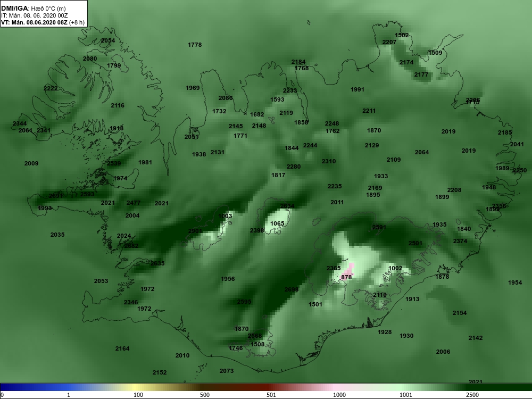The image size is (532, 399).
Task: Click the value 1065 on the central glacier
Action: (277, 223)
